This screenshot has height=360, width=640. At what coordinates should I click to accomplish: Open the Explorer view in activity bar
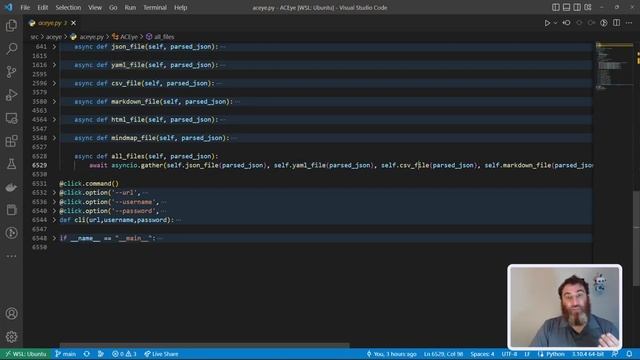[x=11, y=26]
